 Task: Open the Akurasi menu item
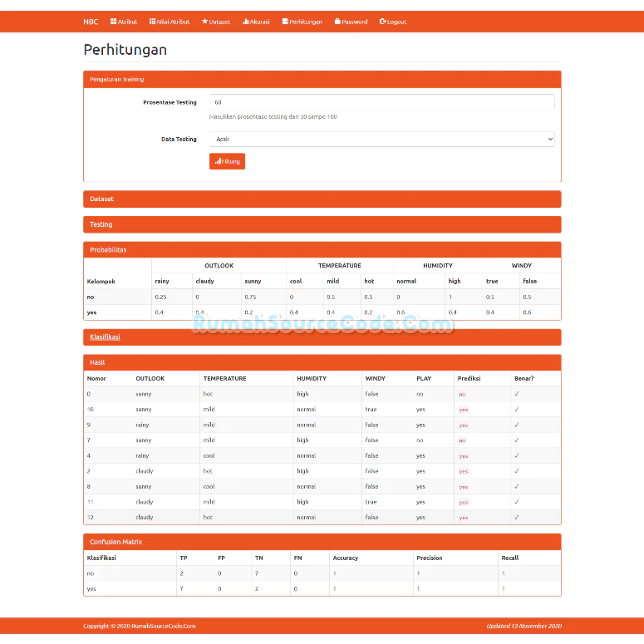256,22
